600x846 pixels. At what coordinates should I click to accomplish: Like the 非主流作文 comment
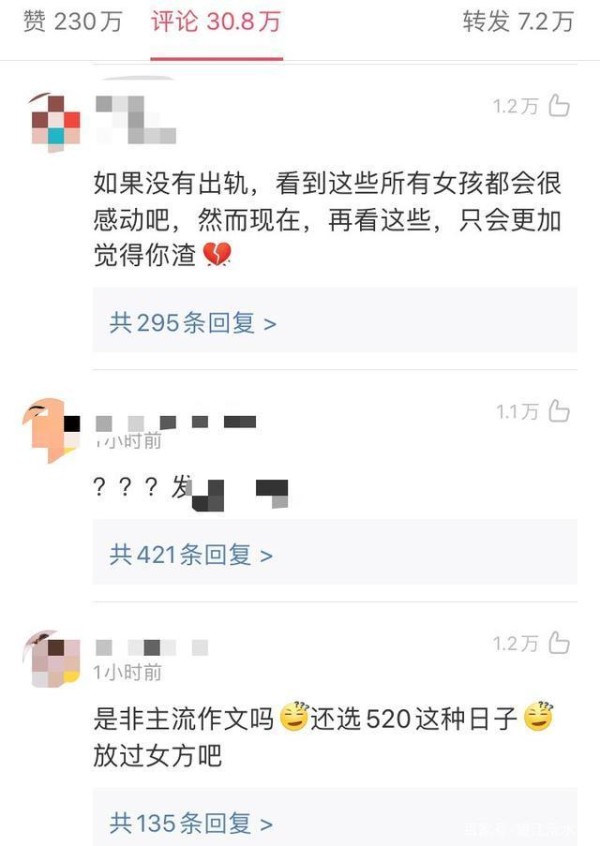(559, 643)
